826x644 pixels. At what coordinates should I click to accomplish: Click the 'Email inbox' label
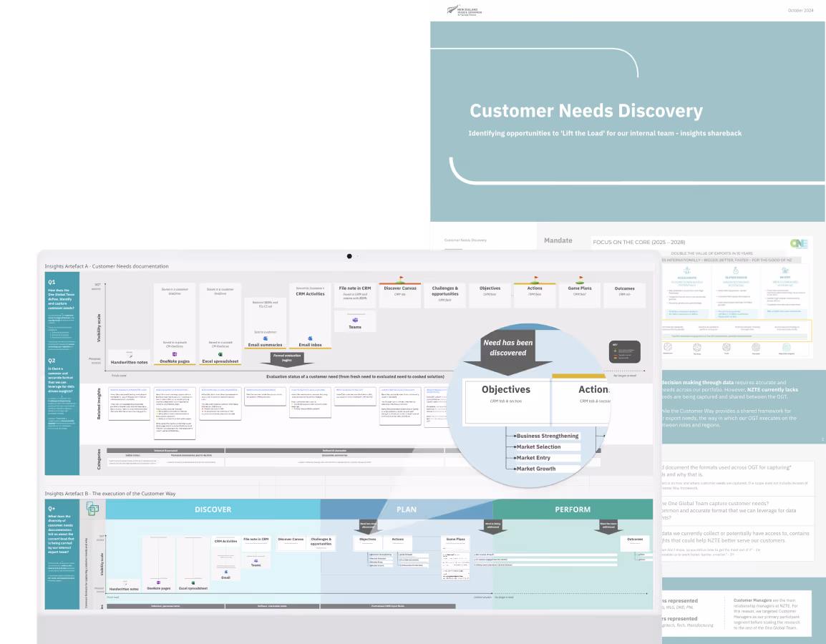point(310,345)
